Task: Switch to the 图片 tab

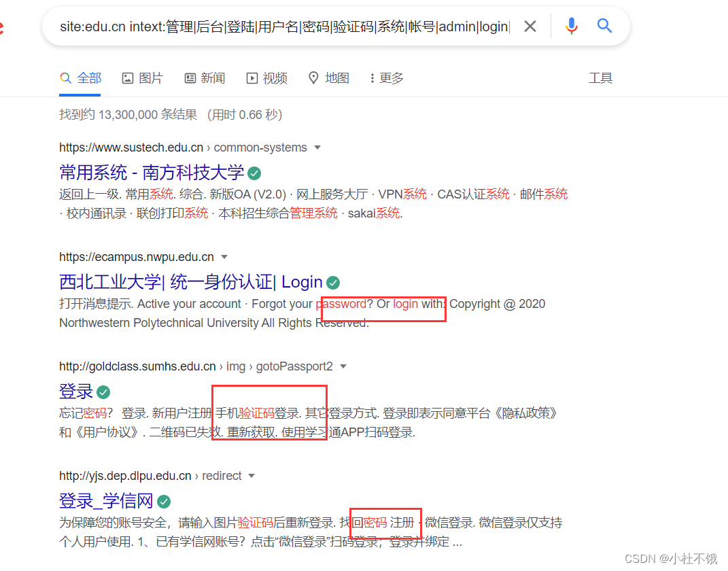Action: (x=143, y=78)
